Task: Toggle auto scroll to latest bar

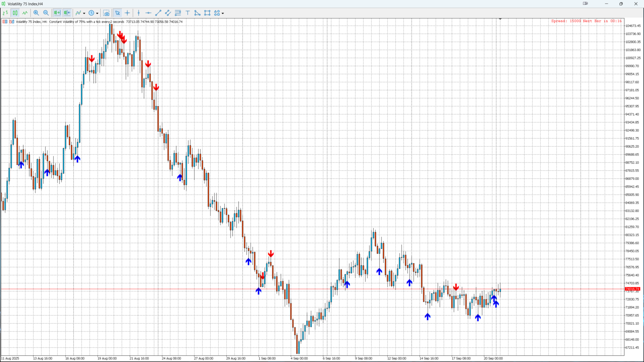Action: pyautogui.click(x=57, y=13)
